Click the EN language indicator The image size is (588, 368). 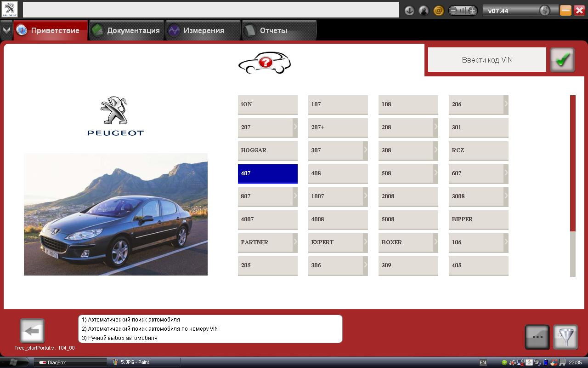pyautogui.click(x=483, y=362)
